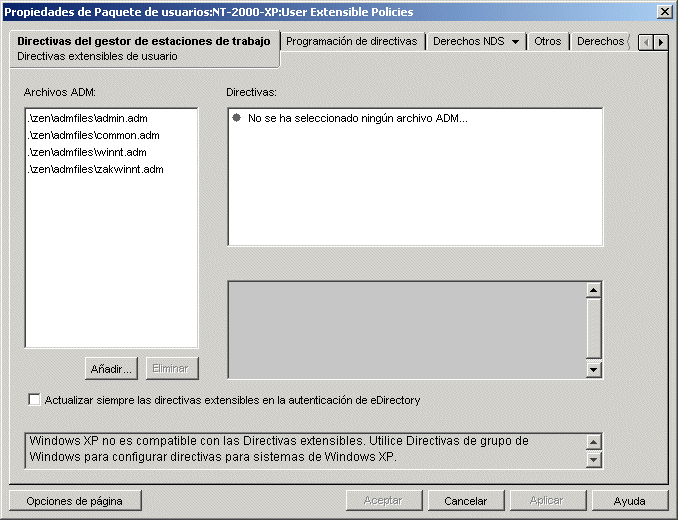Click down arrow of Windows XP note scrollbar
The image size is (678, 520).
594,459
